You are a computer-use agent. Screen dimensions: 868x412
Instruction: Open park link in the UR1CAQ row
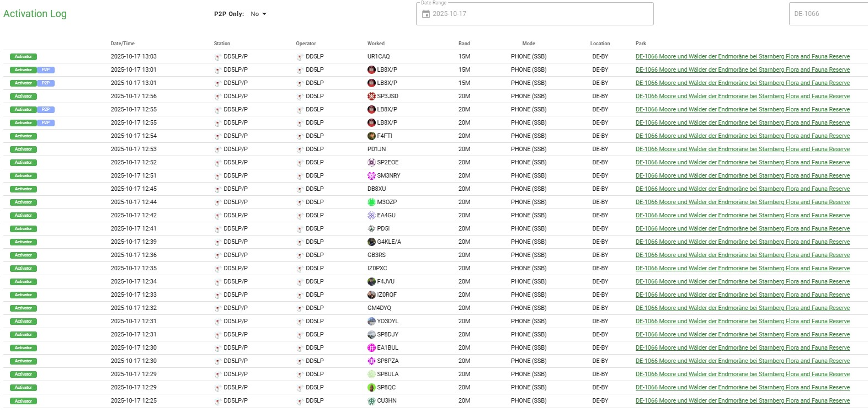coord(742,57)
